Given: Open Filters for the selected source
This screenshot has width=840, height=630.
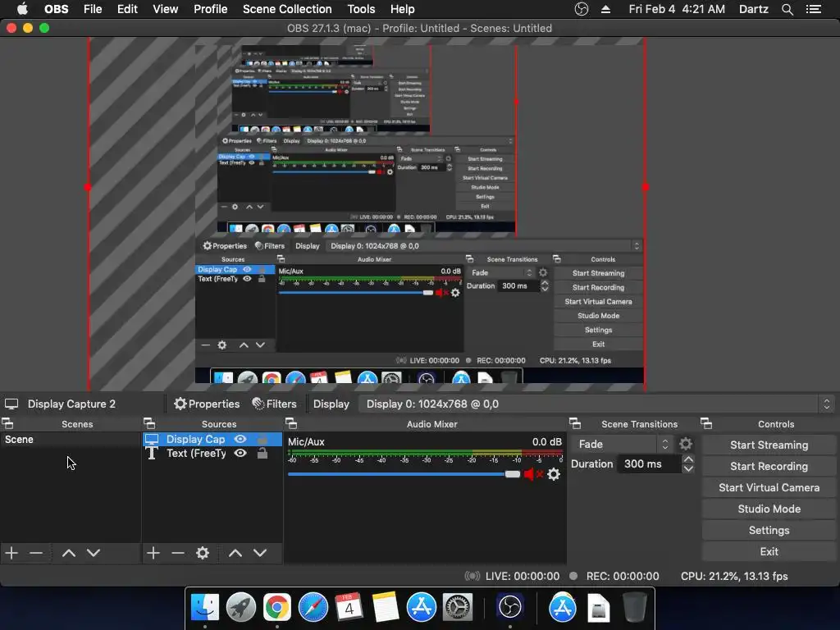Looking at the screenshot, I should [274, 404].
